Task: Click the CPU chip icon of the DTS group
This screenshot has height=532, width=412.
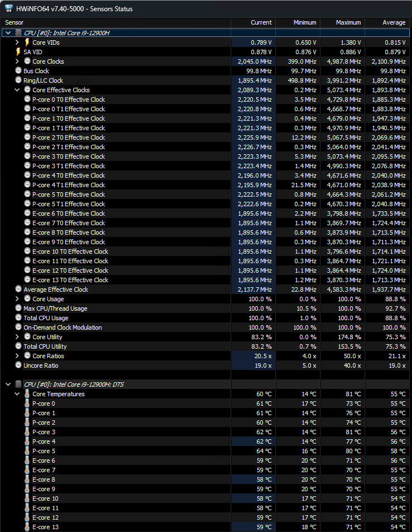Action: pyautogui.click(x=18, y=384)
